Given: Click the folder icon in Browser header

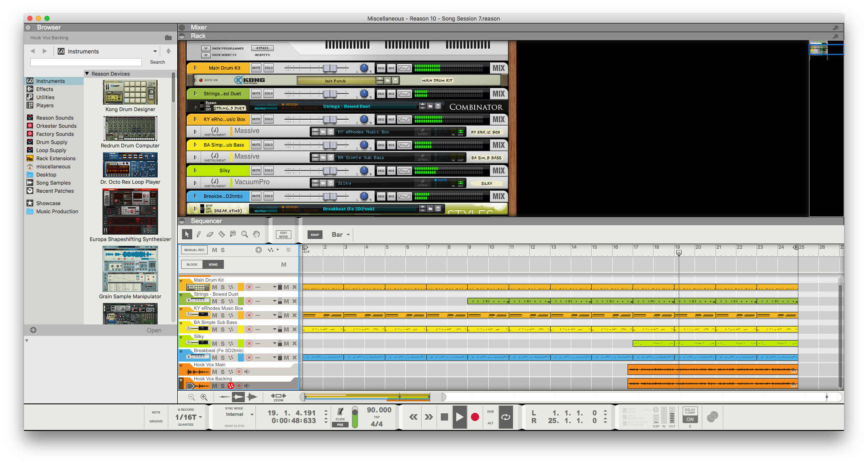Looking at the screenshot, I should tap(168, 38).
